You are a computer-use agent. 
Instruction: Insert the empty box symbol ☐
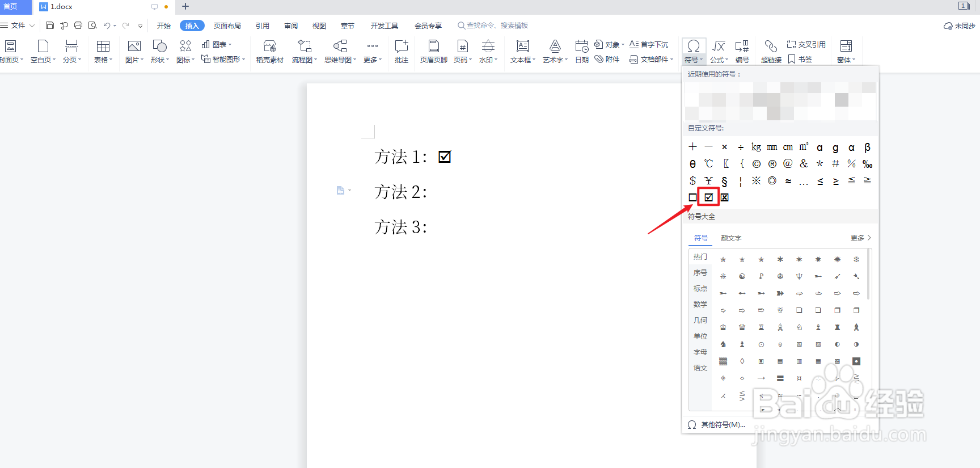692,197
